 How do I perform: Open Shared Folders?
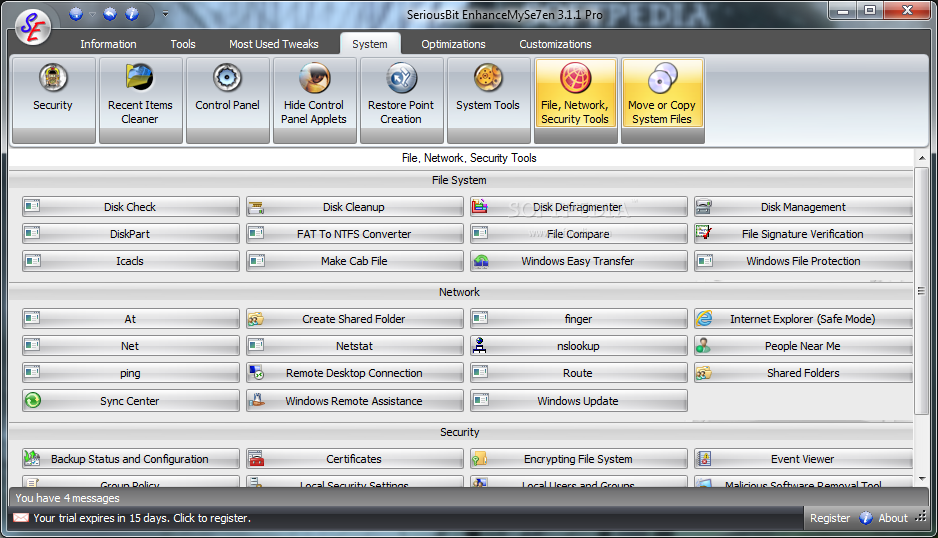(x=803, y=373)
